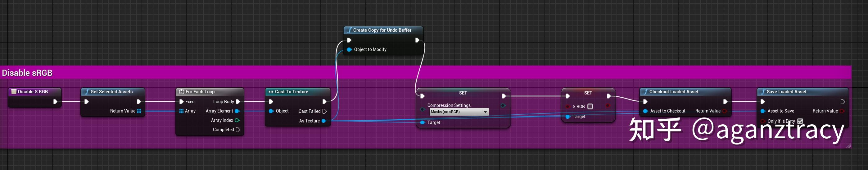The height and width of the screenshot is (170, 868).
Task: Click the Get Selected Assets exec input pin
Action: click(x=86, y=102)
